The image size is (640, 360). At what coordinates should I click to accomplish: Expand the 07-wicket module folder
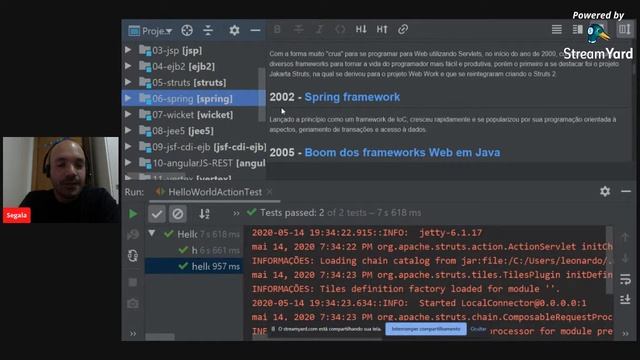tap(128, 114)
